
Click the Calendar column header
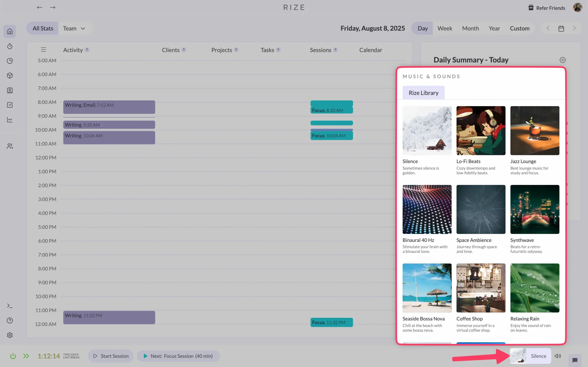coord(370,50)
